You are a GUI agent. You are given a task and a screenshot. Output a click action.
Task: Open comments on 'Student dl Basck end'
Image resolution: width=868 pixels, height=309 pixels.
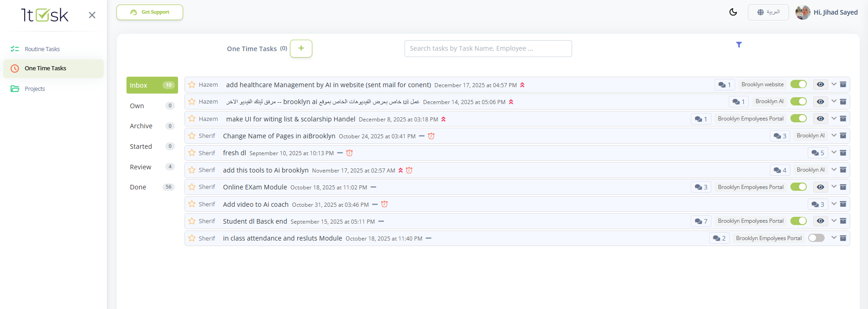tap(701, 221)
